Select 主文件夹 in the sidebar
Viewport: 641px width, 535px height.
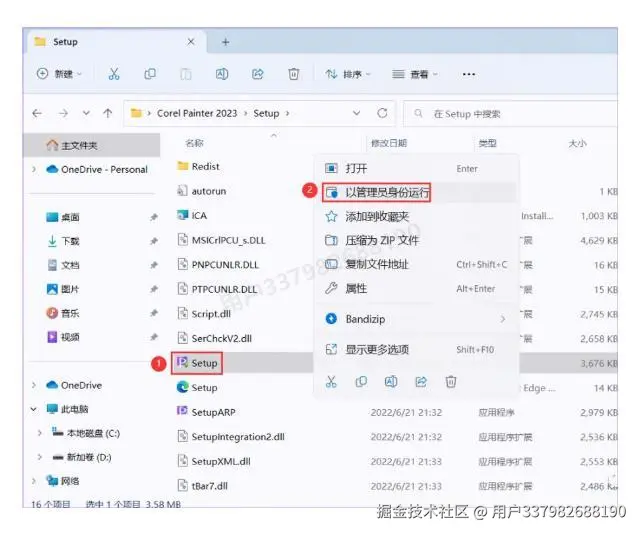(x=91, y=145)
